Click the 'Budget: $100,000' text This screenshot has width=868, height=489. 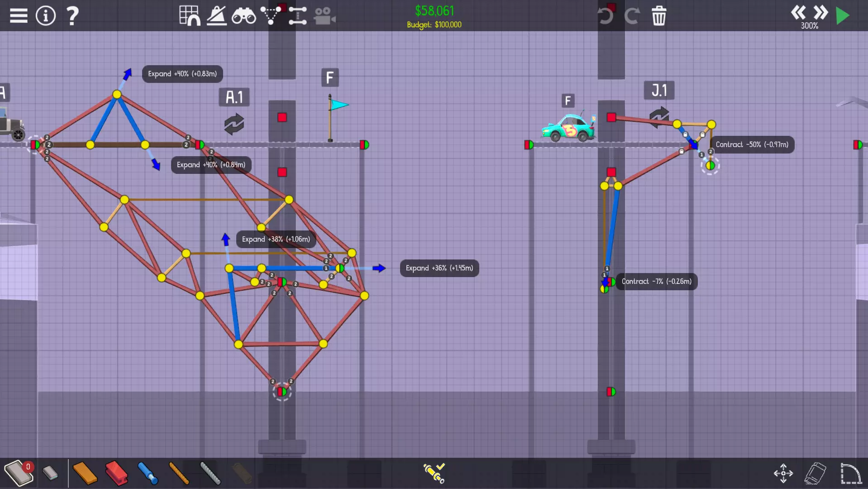click(434, 24)
